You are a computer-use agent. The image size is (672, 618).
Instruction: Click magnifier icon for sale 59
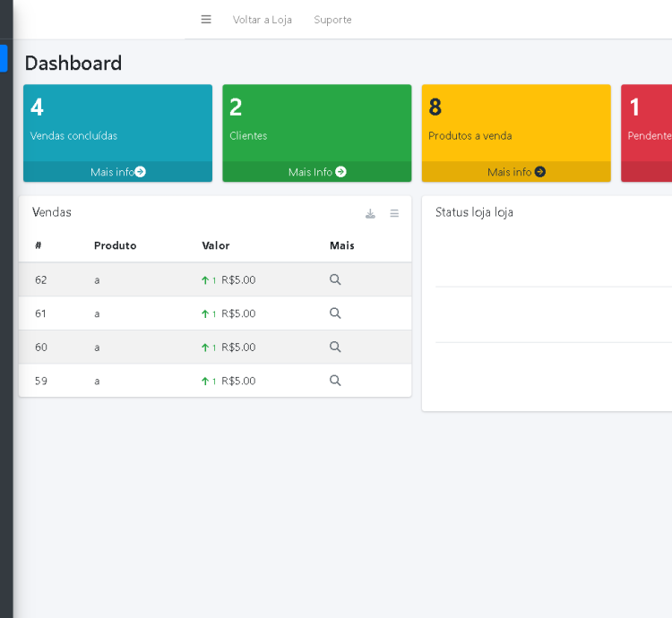tap(335, 381)
